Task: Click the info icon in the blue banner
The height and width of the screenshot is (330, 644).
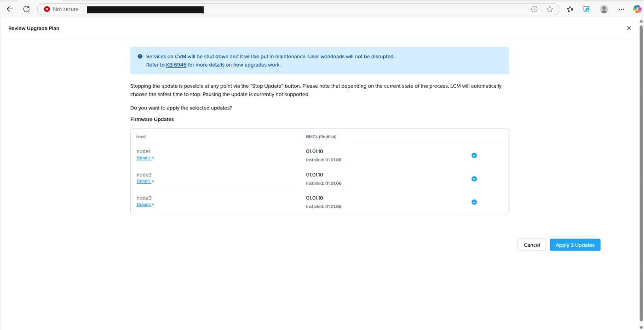Action: [x=140, y=57]
